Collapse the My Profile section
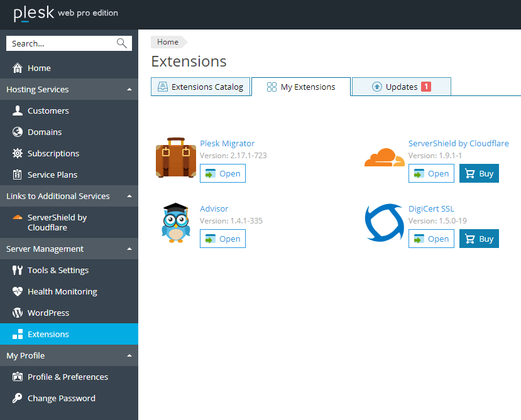Image resolution: width=521 pixels, height=420 pixels. click(129, 355)
